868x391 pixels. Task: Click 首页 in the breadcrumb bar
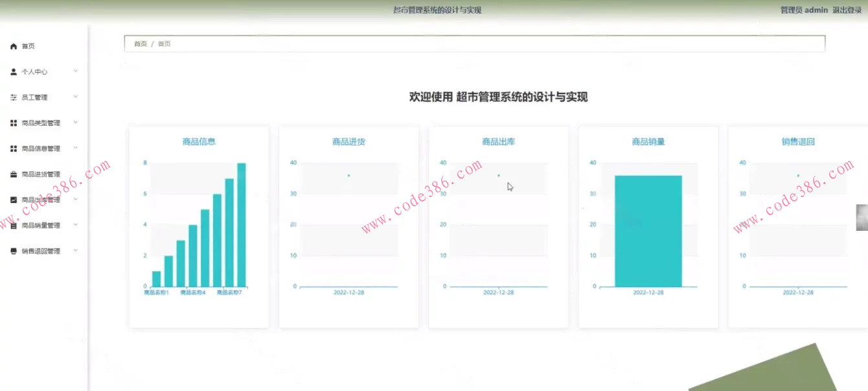(140, 43)
